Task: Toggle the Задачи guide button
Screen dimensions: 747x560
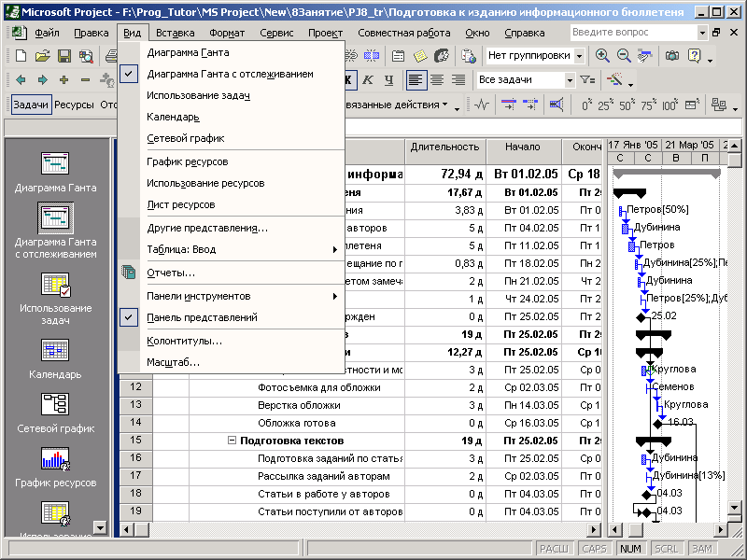Action: (31, 105)
